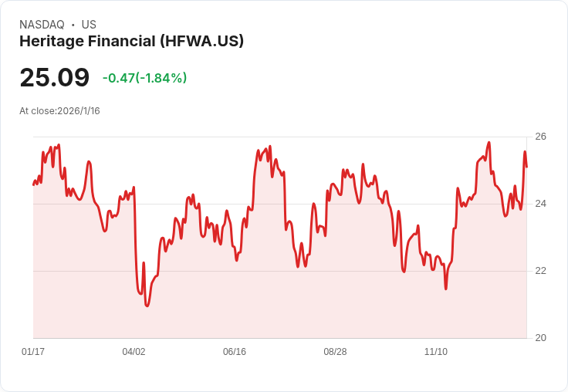This screenshot has height=392, width=568.
Task: Open the Heritage Financial (HFWA.US) title
Action: (x=131, y=41)
